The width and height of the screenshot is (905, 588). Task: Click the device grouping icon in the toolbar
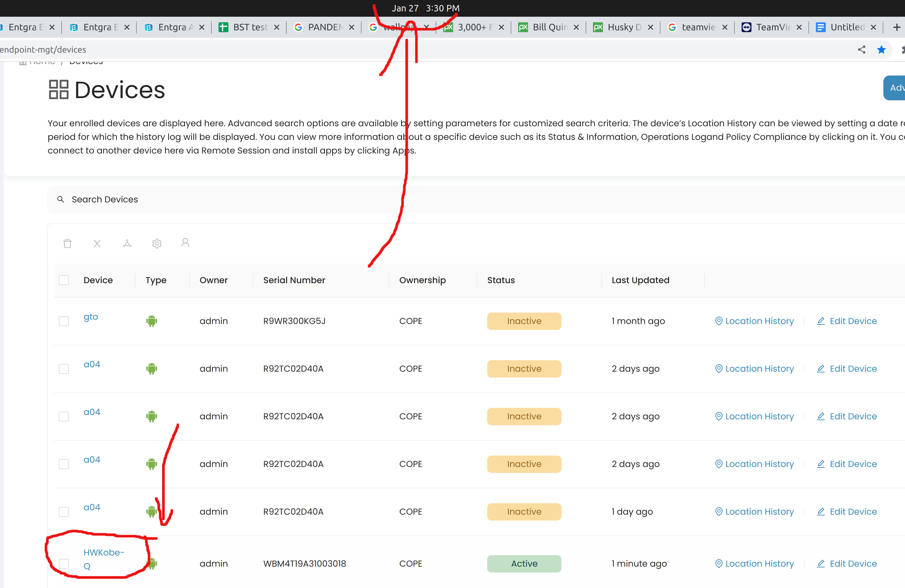pos(127,244)
